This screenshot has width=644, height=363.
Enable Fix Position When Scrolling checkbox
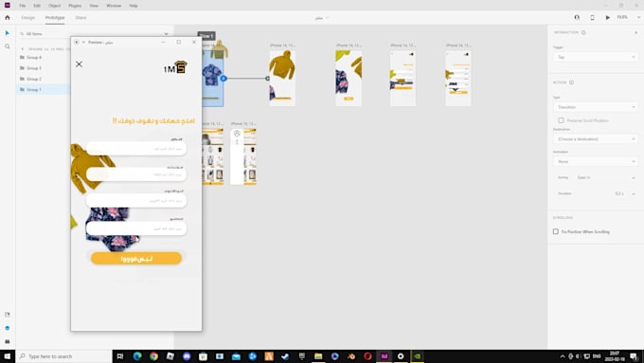[x=556, y=231]
